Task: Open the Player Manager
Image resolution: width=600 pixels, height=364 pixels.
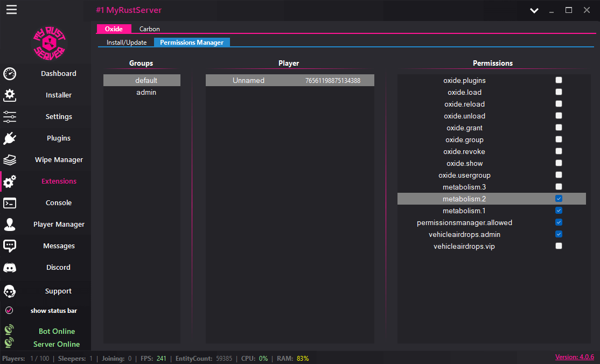Action: pyautogui.click(x=58, y=224)
